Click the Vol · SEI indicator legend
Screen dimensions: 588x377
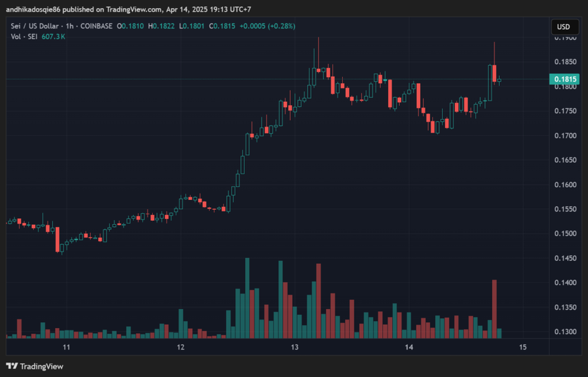(24, 37)
